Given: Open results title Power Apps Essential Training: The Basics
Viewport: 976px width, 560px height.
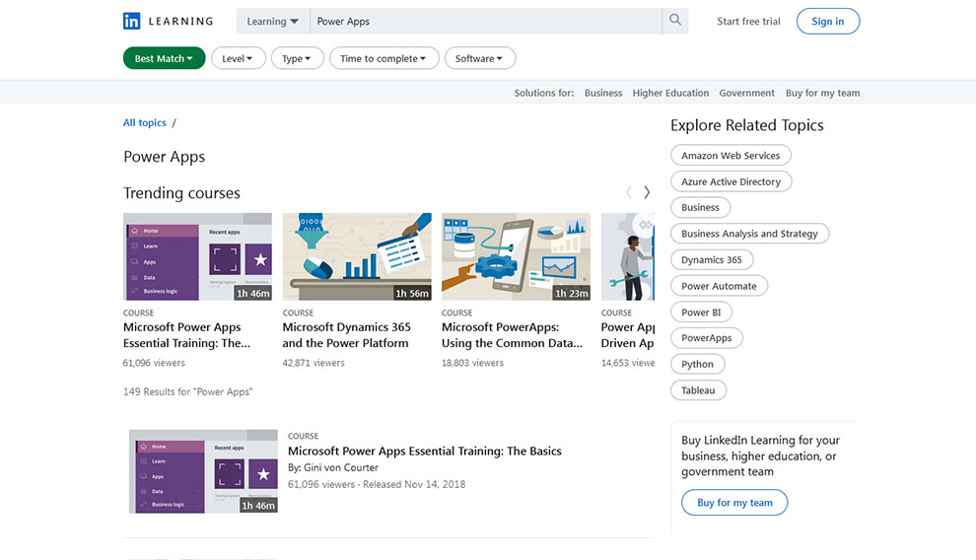Looking at the screenshot, I should point(425,452).
